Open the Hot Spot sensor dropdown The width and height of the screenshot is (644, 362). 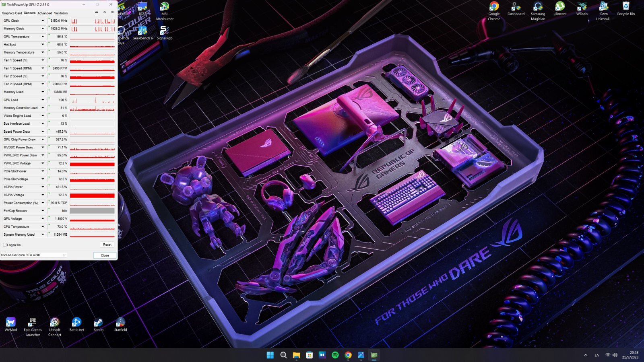pyautogui.click(x=43, y=44)
